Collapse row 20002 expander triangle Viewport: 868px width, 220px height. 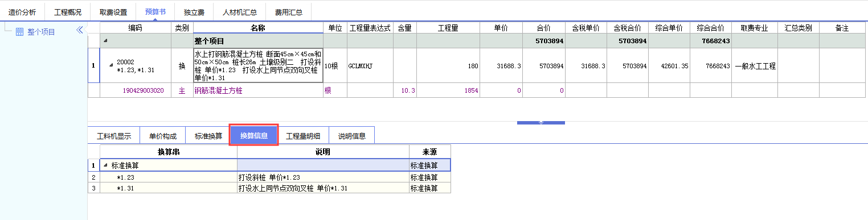(111, 65)
